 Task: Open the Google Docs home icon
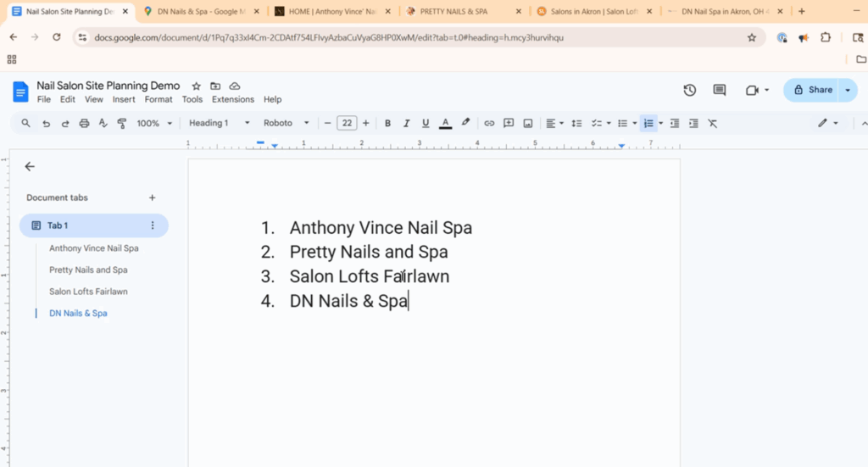point(20,92)
